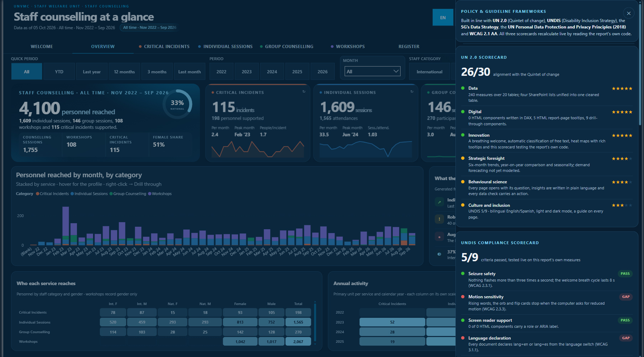Image resolution: width=644 pixels, height=357 pixels.
Task: Click GAP badge beside Language declaration
Action: [626, 338]
